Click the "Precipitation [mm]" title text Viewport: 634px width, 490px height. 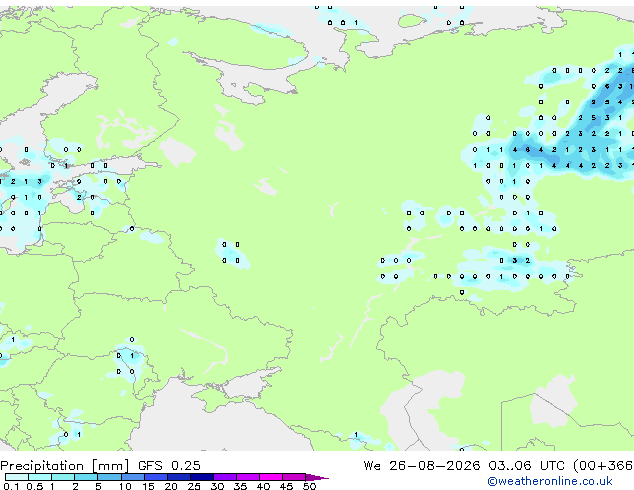pyautogui.click(x=65, y=466)
